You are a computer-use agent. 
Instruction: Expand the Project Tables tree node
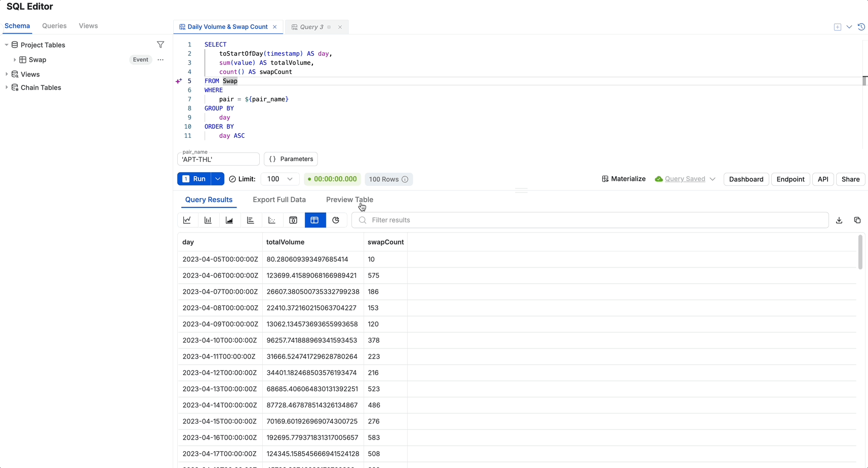[x=7, y=45]
